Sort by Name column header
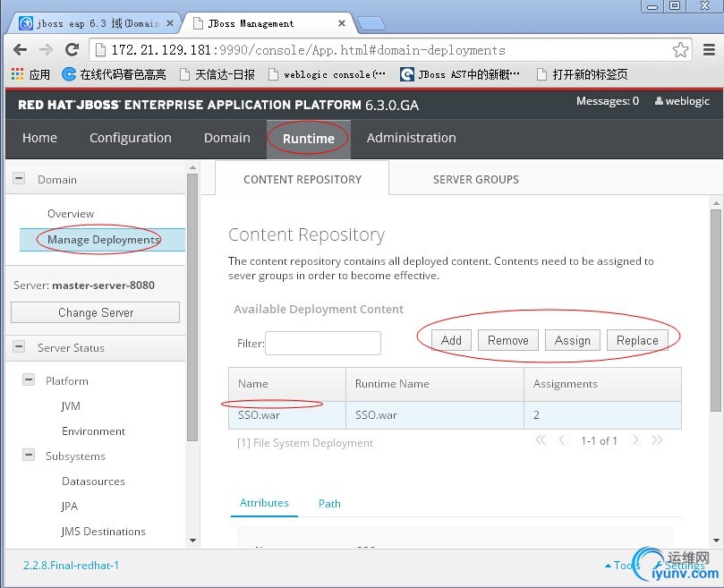The image size is (724, 588). coord(287,384)
